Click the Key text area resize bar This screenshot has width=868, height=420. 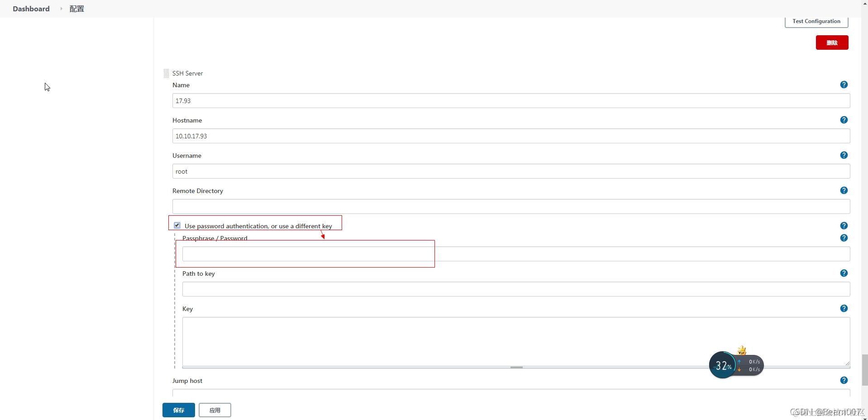pos(516,367)
